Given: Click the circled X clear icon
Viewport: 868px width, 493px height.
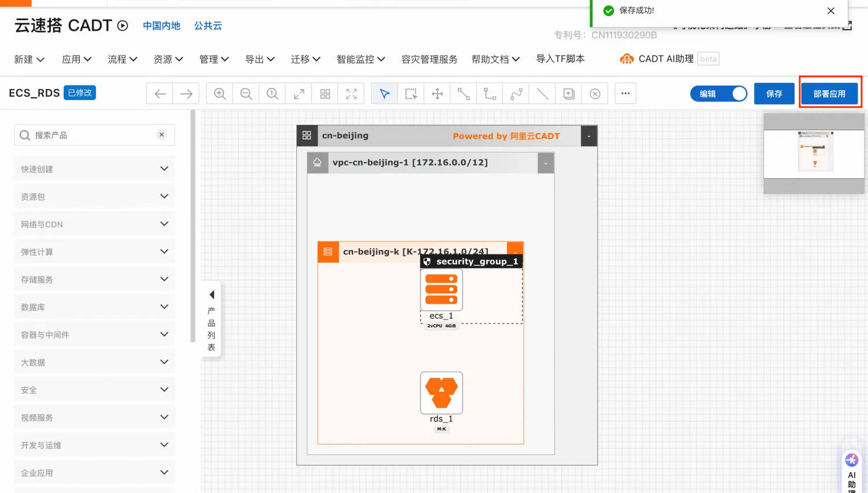Looking at the screenshot, I should pyautogui.click(x=595, y=94).
